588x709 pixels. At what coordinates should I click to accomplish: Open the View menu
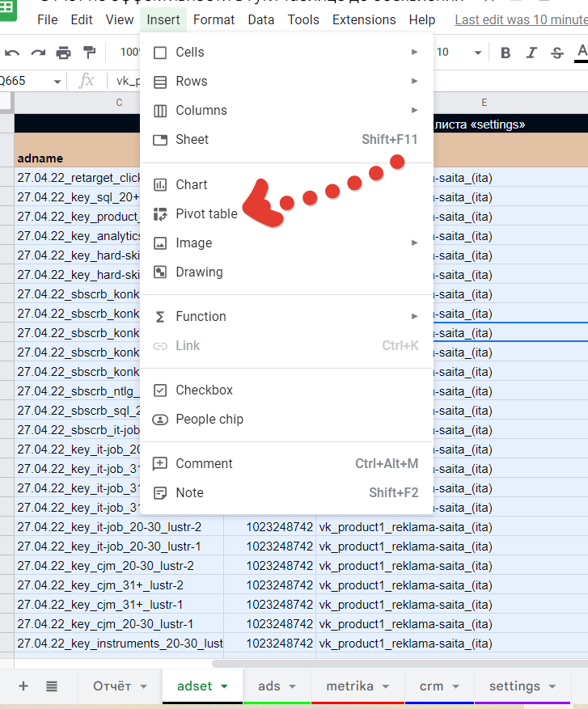point(120,20)
